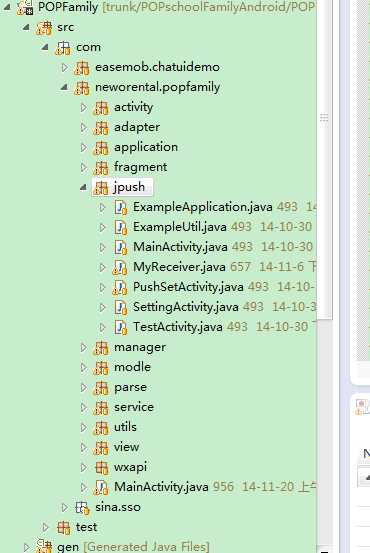Screen dimensions: 370x553
Task: Expand the manager package
Action: 83,347
